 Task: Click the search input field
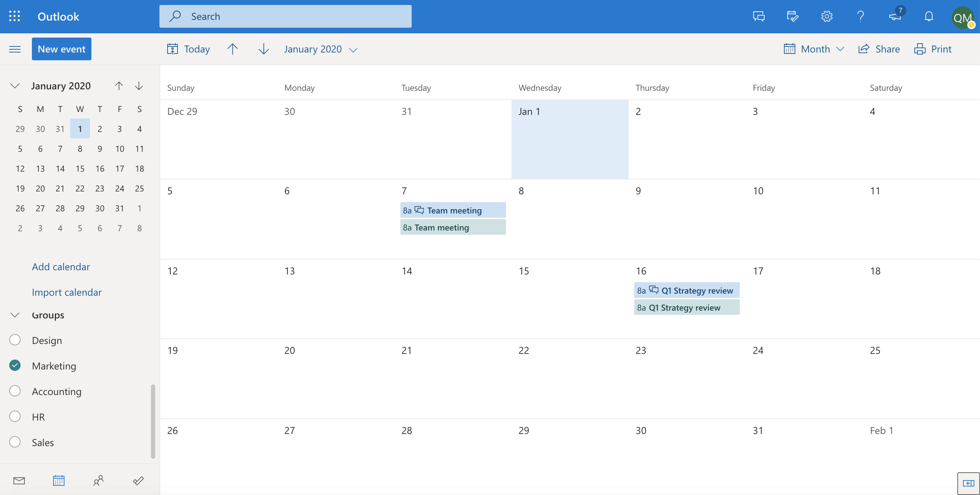[285, 16]
